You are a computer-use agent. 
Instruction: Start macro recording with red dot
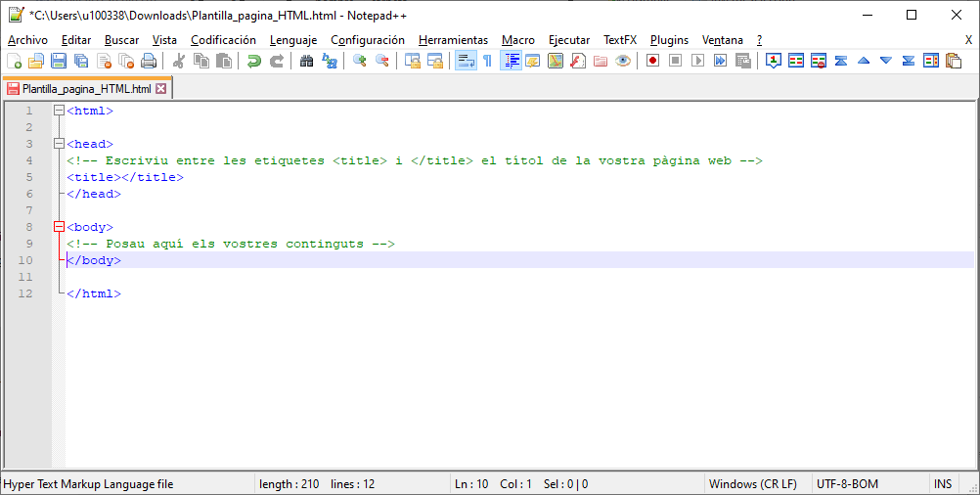pos(653,61)
